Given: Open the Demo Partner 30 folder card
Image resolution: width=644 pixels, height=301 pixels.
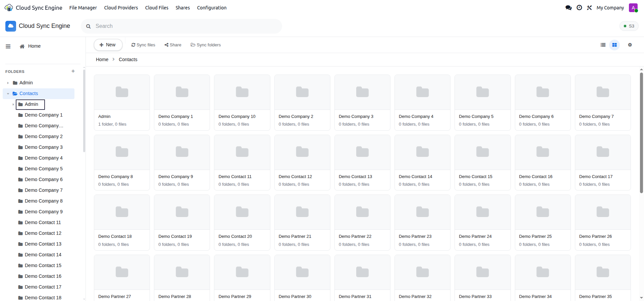Looking at the screenshot, I should coord(302,278).
